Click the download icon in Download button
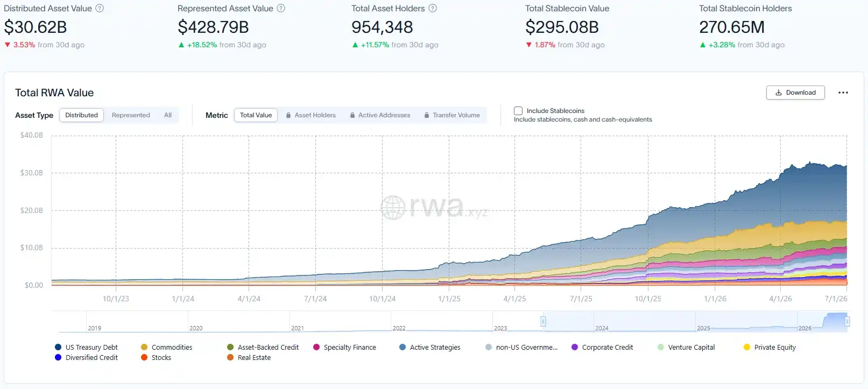Screen dimensions: 868x389 [x=779, y=93]
